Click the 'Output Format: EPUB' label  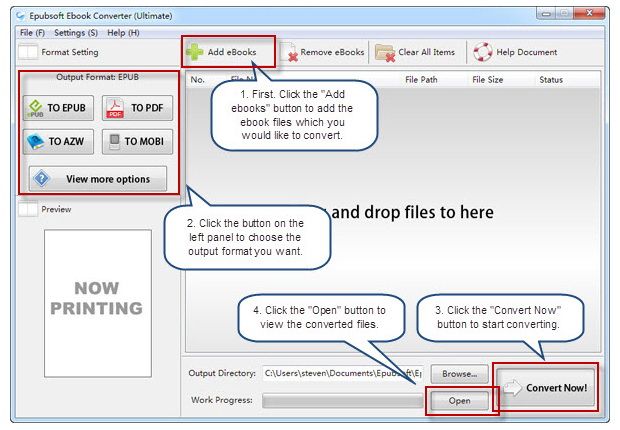pyautogui.click(x=97, y=77)
